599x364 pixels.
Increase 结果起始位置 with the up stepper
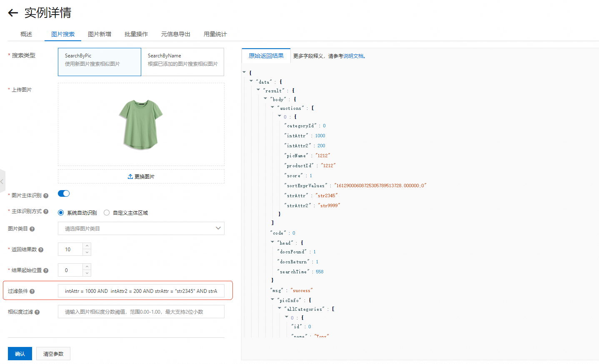click(87, 267)
